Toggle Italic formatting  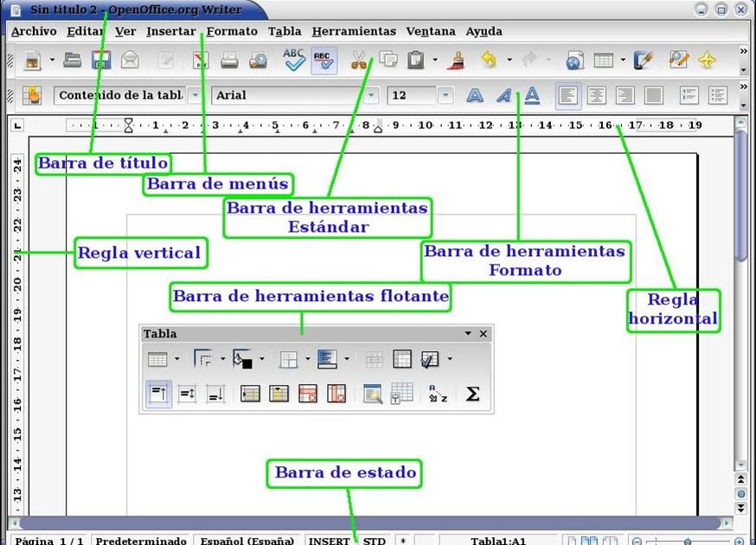point(503,95)
